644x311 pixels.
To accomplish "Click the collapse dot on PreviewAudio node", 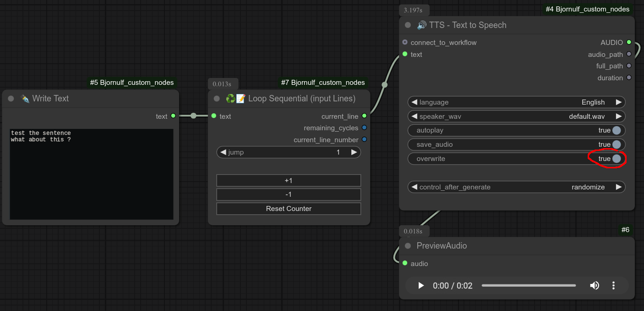I will point(407,245).
